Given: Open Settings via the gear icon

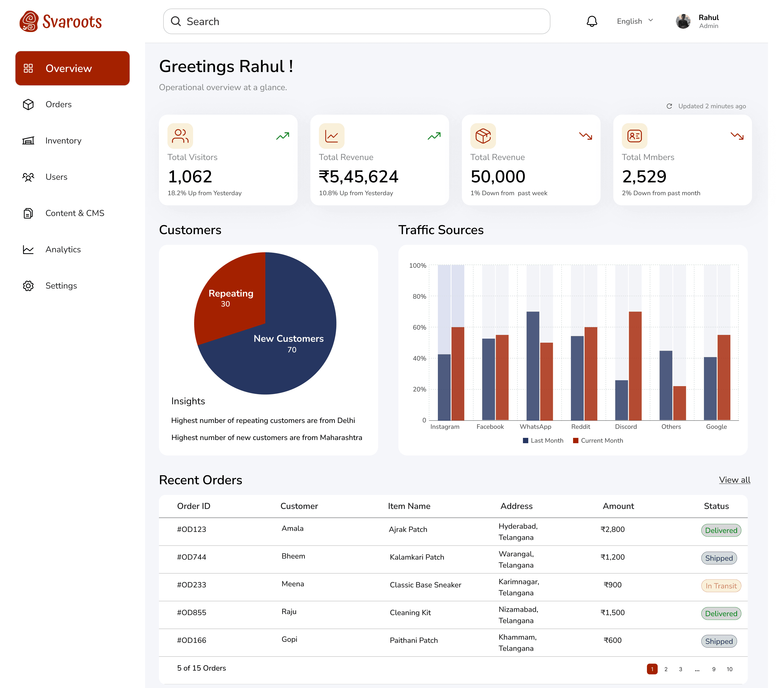Looking at the screenshot, I should tap(28, 286).
